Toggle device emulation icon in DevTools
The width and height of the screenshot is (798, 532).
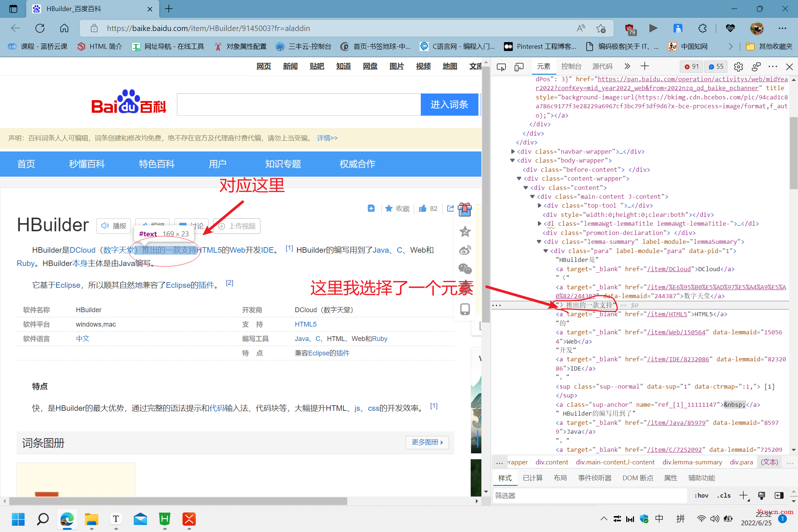coord(519,67)
